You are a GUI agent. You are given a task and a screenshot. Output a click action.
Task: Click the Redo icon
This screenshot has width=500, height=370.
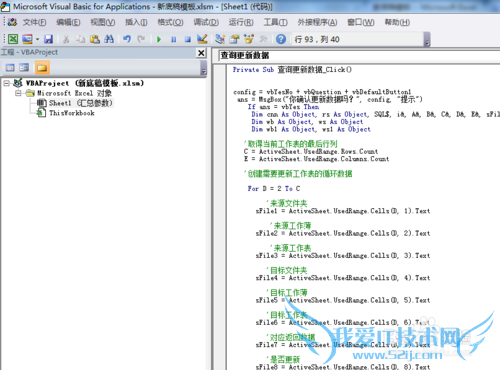click(x=141, y=39)
